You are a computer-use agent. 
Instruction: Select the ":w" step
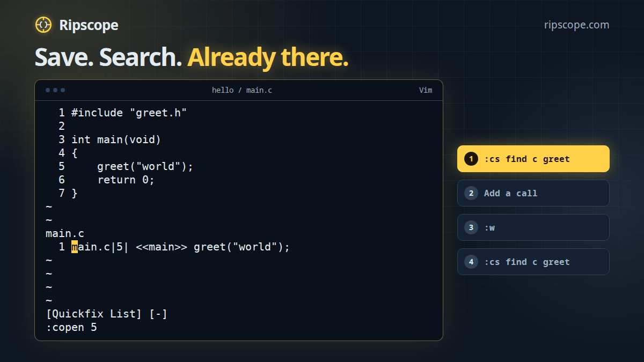point(533,227)
